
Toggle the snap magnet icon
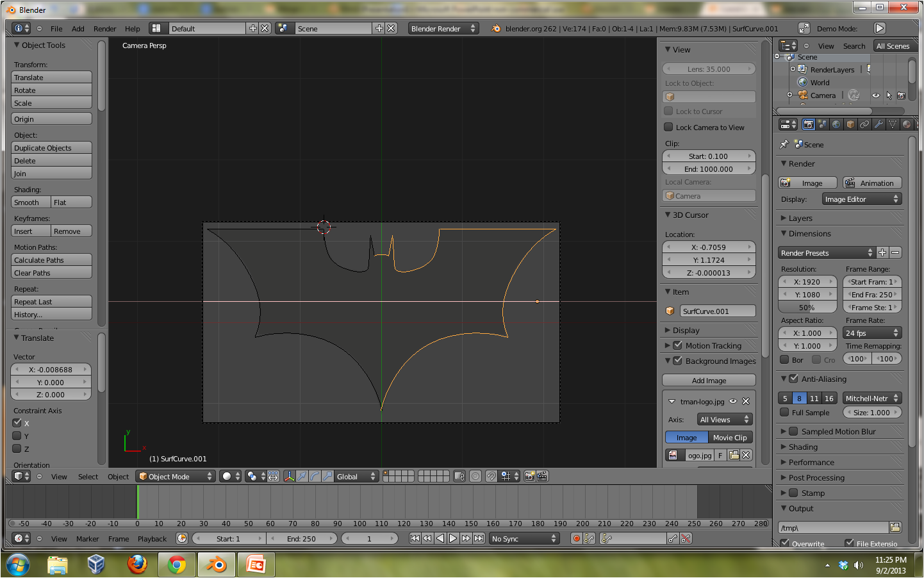(491, 476)
